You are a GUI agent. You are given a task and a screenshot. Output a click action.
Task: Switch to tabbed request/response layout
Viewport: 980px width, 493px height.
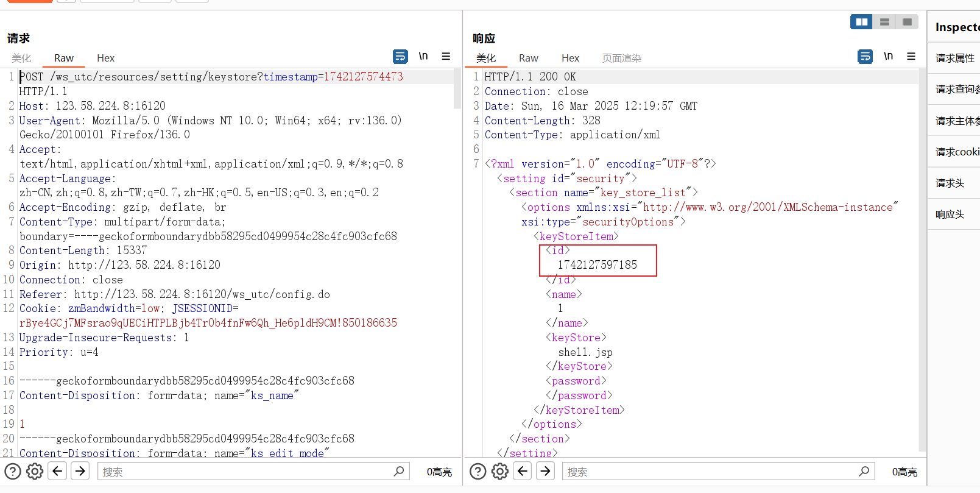click(x=907, y=22)
